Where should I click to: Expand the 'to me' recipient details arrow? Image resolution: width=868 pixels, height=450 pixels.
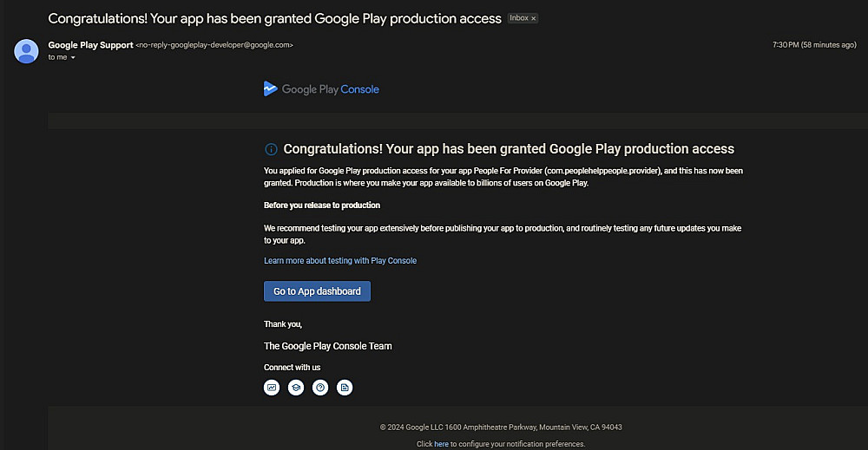73,58
